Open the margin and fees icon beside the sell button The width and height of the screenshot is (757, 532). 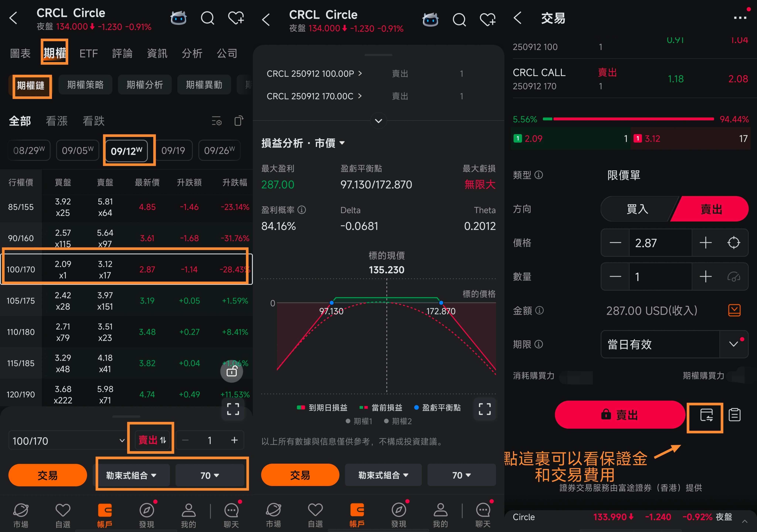(706, 415)
